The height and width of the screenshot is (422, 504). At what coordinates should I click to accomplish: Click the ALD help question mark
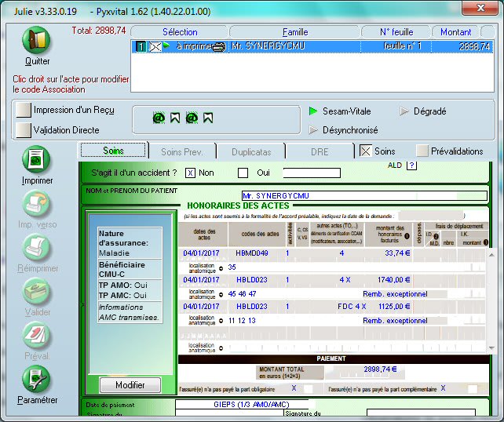[x=412, y=166]
